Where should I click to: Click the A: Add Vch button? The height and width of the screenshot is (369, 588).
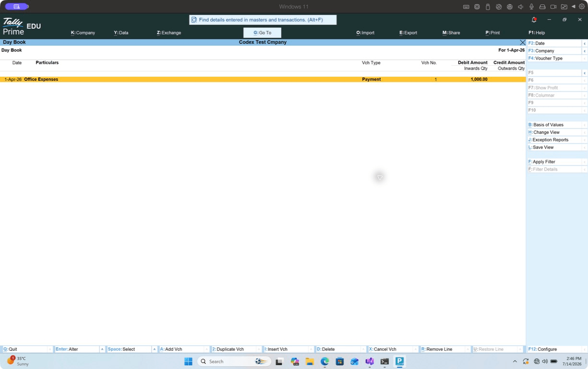(182, 349)
